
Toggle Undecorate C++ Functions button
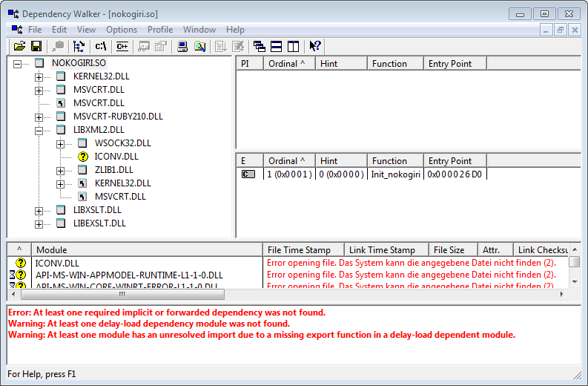[122, 46]
